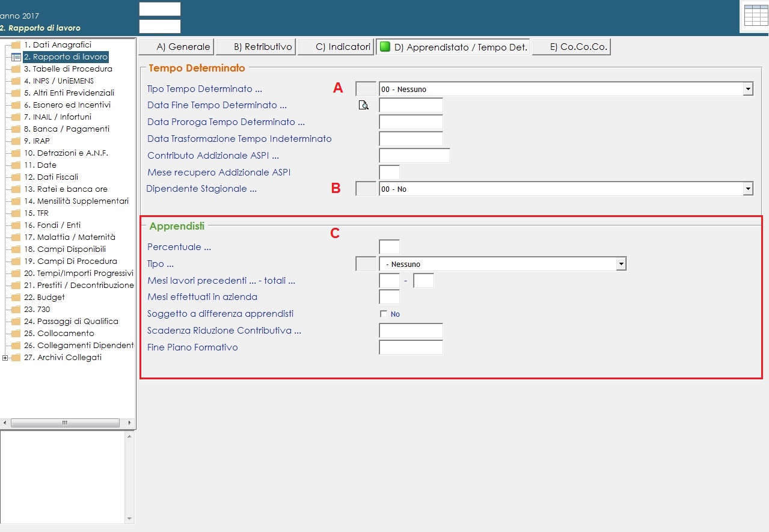769x532 pixels.
Task: Open the Tipo Tempo Determinato dropdown
Action: click(x=748, y=89)
